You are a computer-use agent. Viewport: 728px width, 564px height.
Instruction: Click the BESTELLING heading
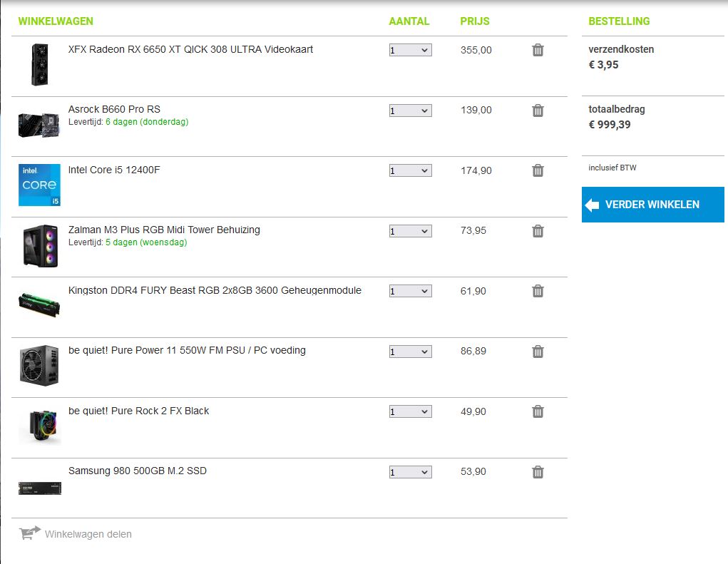(x=619, y=21)
